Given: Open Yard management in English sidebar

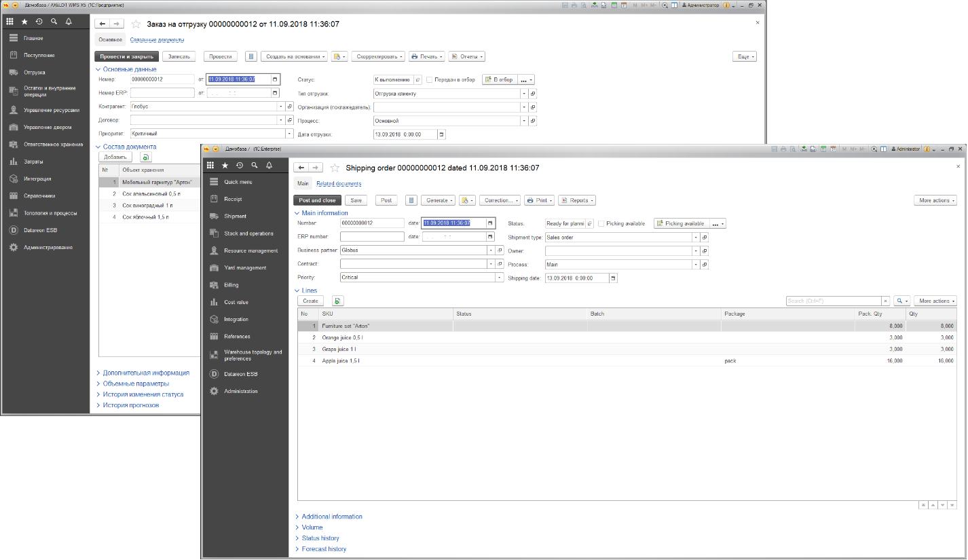Looking at the screenshot, I should (x=245, y=268).
